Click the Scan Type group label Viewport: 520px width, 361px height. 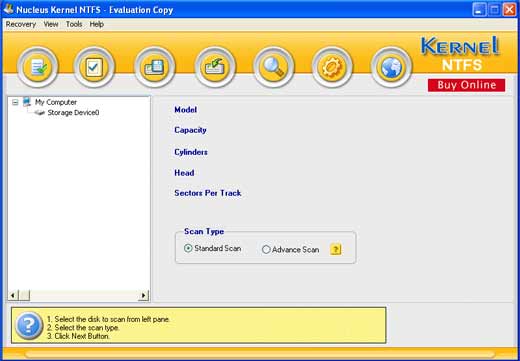pyautogui.click(x=204, y=231)
